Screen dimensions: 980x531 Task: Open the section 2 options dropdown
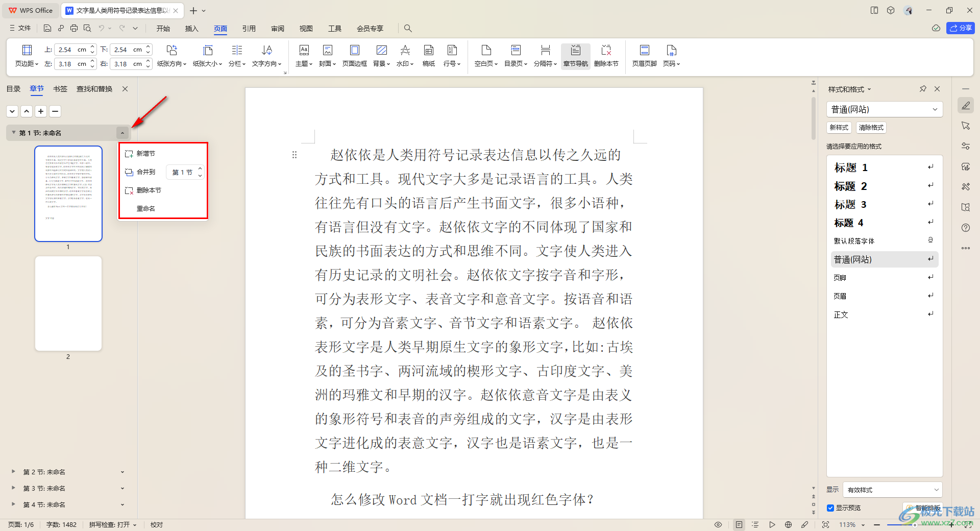tap(122, 472)
